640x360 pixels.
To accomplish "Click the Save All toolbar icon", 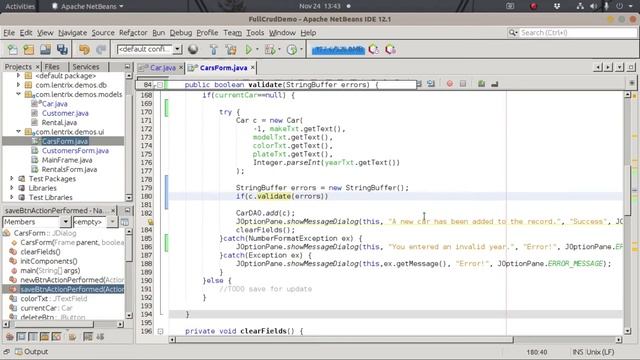I will (x=62, y=50).
